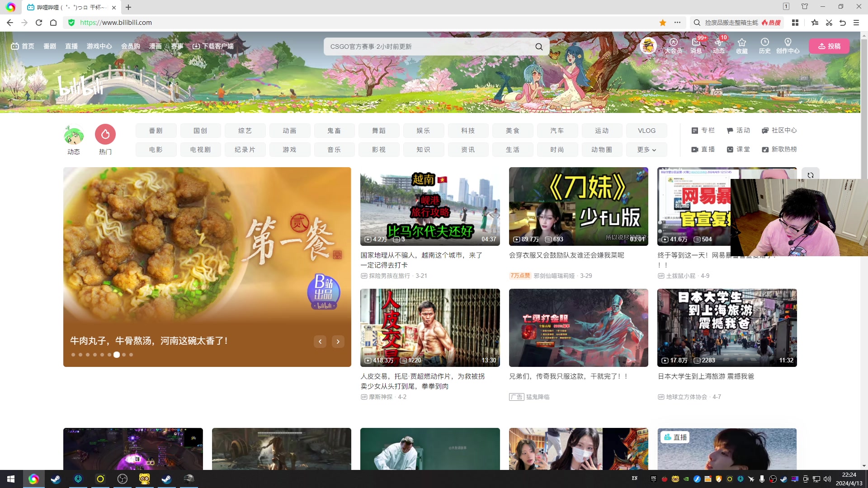868x488 pixels.
Task: Open the 收藏 favorites star icon
Action: (741, 42)
